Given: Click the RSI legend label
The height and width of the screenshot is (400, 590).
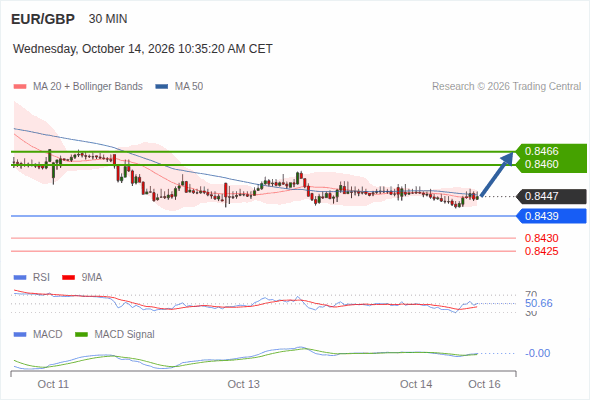Looking at the screenshot, I should (41, 278).
